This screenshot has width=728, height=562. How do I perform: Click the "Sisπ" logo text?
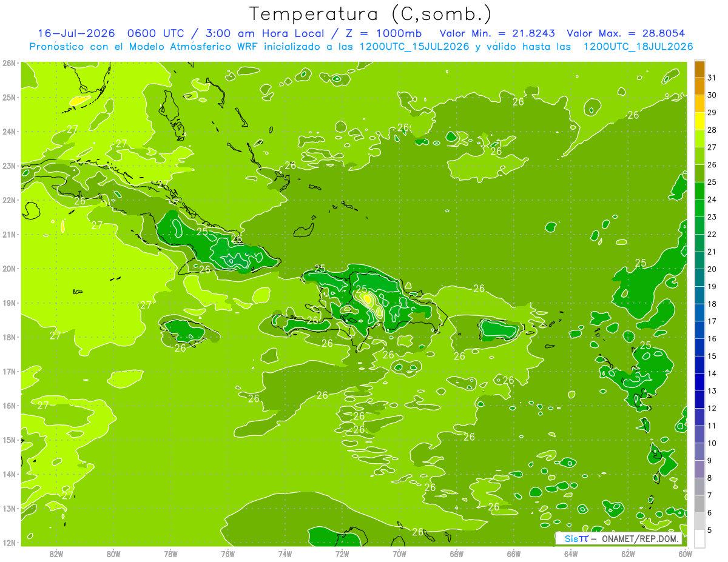coord(576,538)
